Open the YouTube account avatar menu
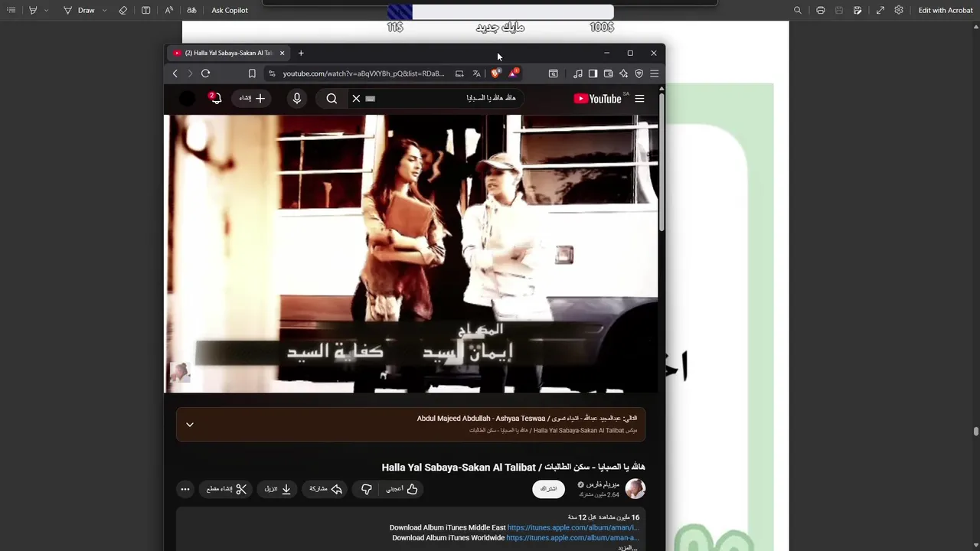980x551 pixels. click(187, 98)
